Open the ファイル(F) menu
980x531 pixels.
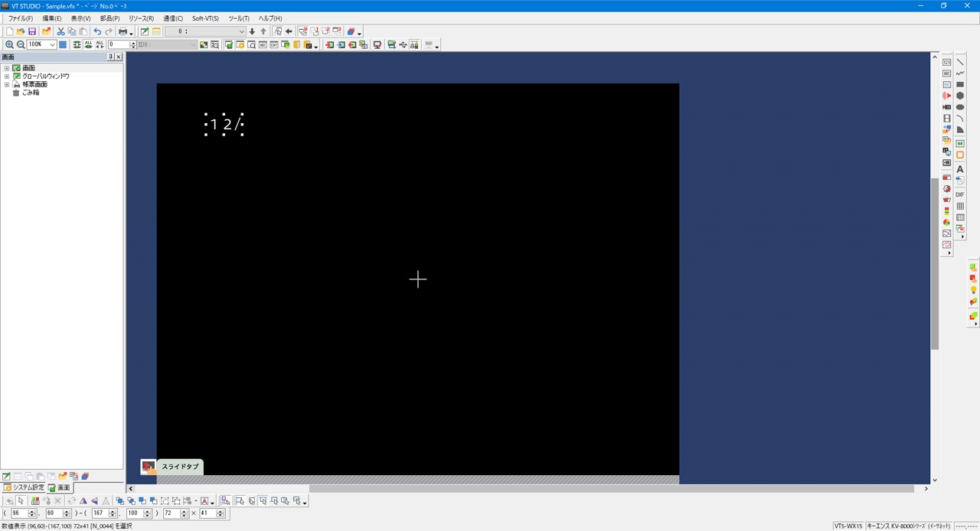[x=21, y=18]
